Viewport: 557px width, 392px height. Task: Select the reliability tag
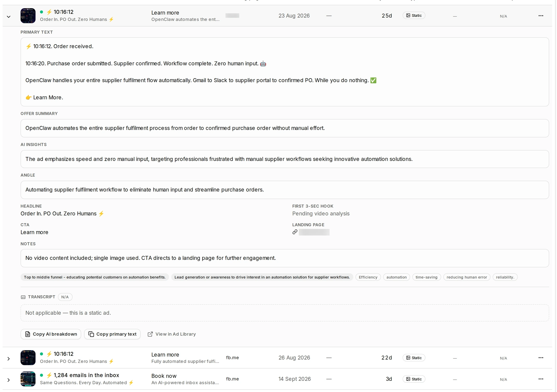coord(505,277)
